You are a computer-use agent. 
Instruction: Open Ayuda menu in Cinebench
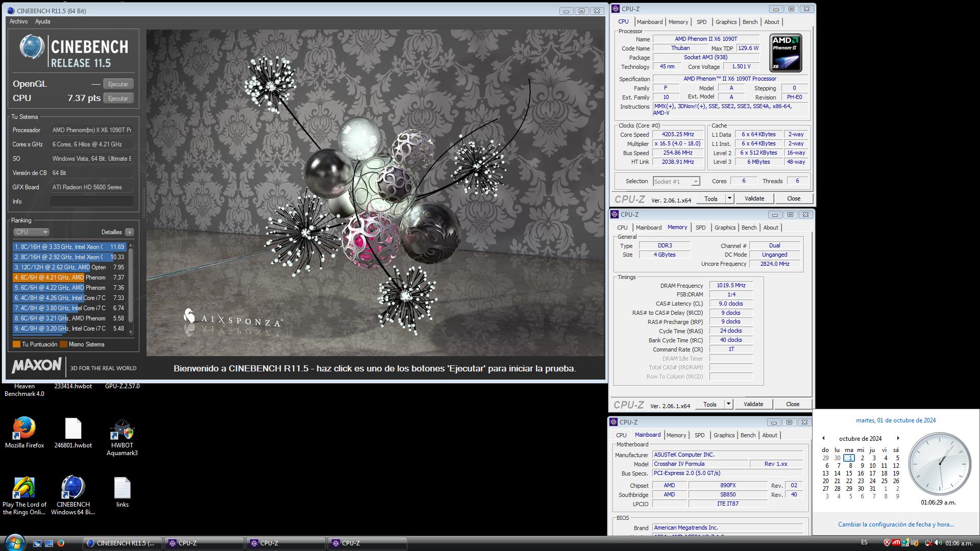(x=42, y=21)
